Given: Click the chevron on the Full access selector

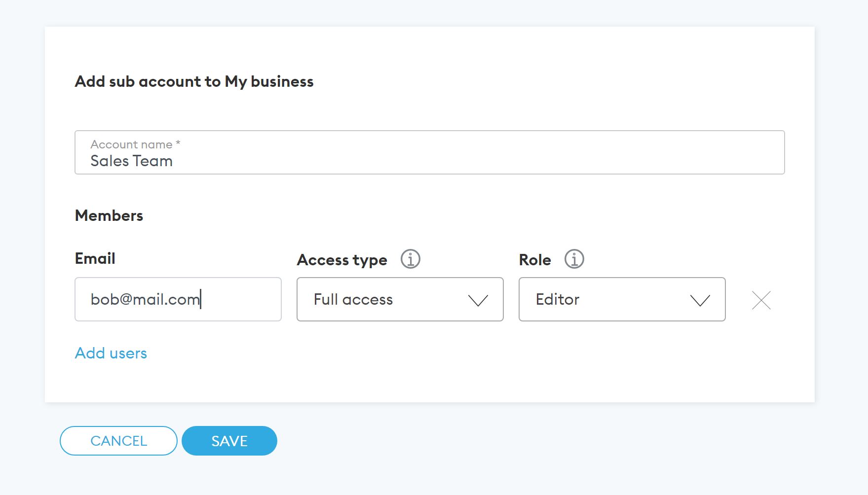Looking at the screenshot, I should 477,299.
